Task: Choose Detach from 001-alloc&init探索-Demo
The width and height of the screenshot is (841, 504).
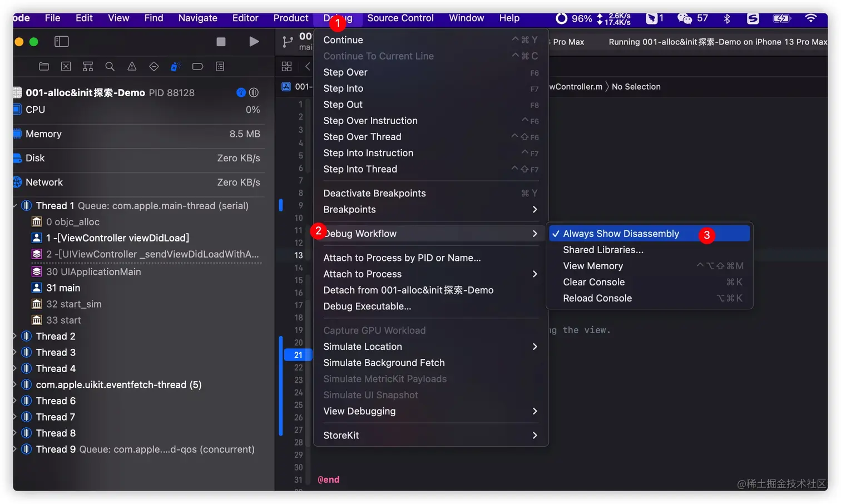Action: pyautogui.click(x=431, y=290)
